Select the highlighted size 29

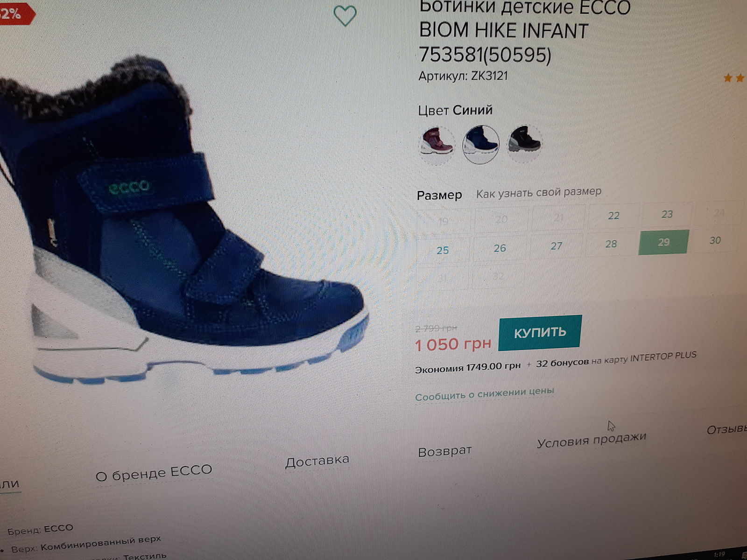tap(663, 242)
